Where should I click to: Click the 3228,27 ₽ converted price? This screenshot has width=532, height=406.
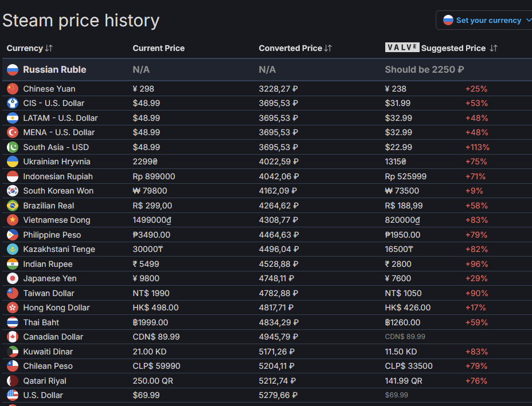pyautogui.click(x=278, y=89)
